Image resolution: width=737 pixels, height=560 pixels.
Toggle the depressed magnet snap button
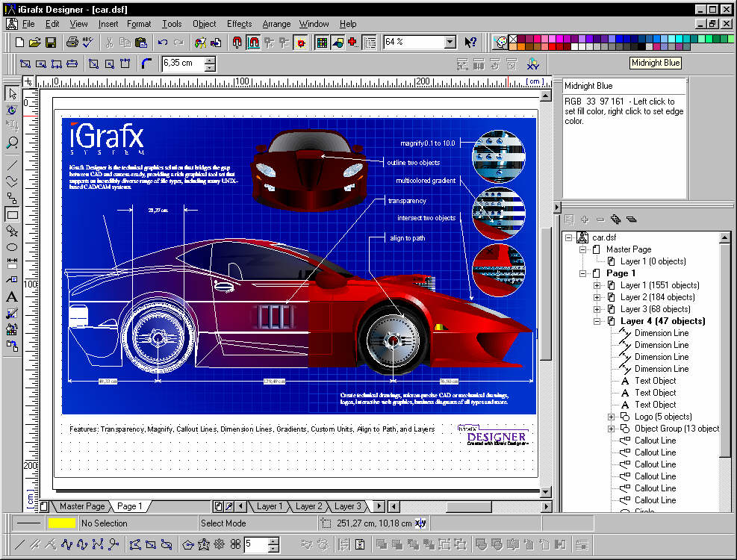(253, 43)
